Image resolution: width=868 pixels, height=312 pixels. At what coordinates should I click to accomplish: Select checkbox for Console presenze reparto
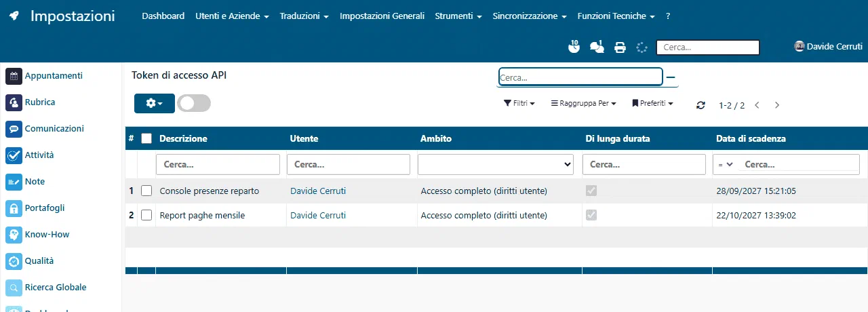pyautogui.click(x=146, y=191)
